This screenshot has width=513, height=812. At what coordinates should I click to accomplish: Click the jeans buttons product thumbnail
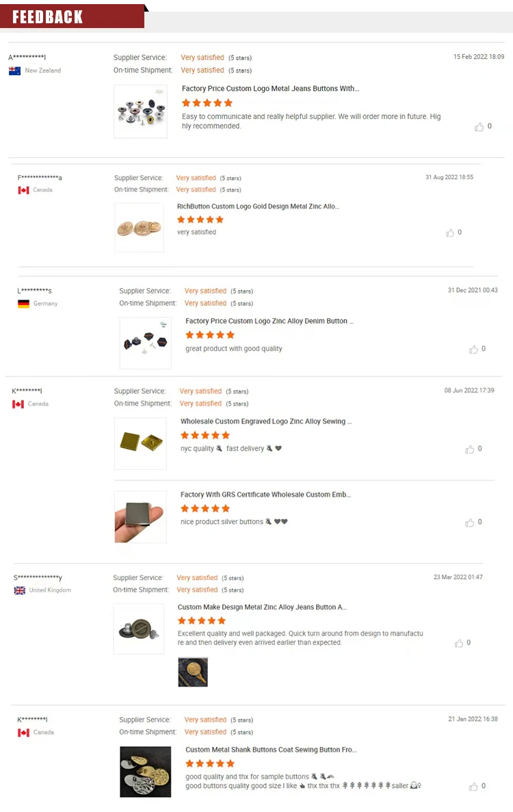click(x=140, y=112)
